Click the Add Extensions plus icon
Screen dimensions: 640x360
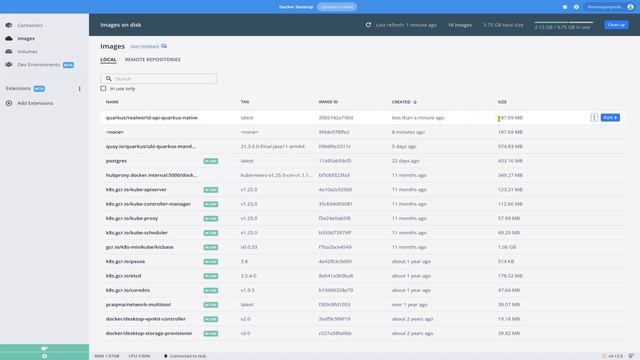pyautogui.click(x=9, y=103)
